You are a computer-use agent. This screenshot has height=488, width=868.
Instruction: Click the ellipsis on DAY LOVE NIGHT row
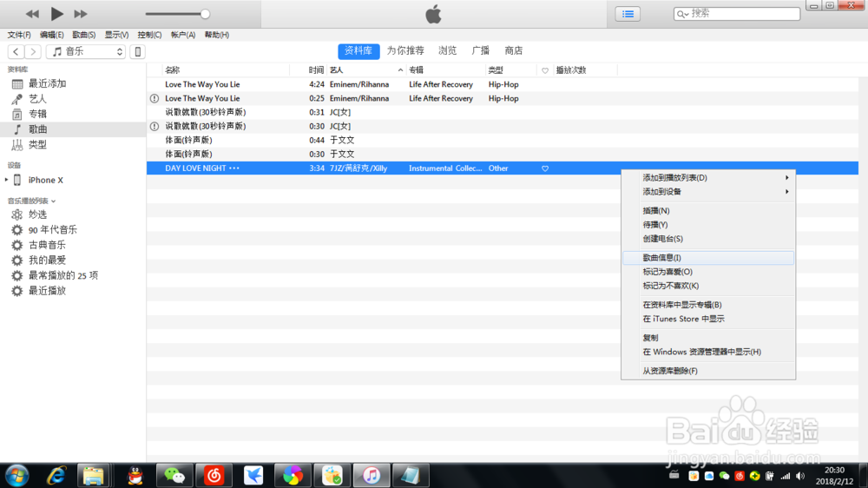[234, 168]
